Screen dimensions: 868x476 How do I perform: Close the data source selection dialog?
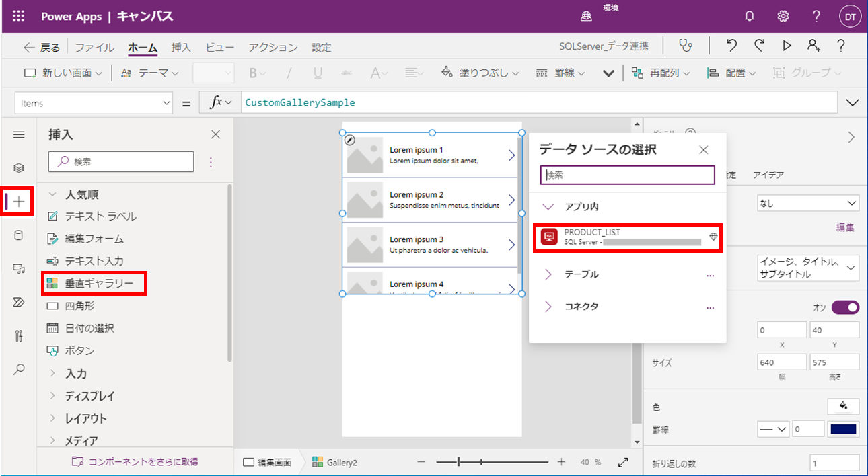click(704, 149)
